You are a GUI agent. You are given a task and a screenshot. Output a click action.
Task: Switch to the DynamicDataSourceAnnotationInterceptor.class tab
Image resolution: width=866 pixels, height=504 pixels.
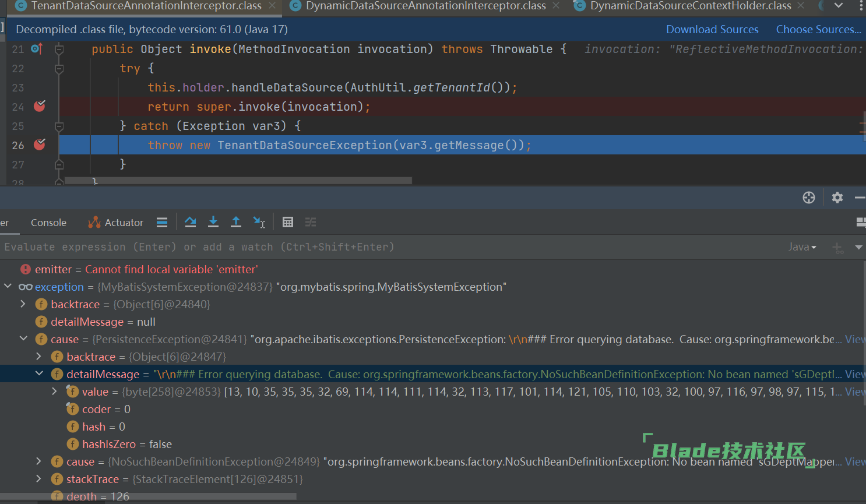click(x=425, y=6)
